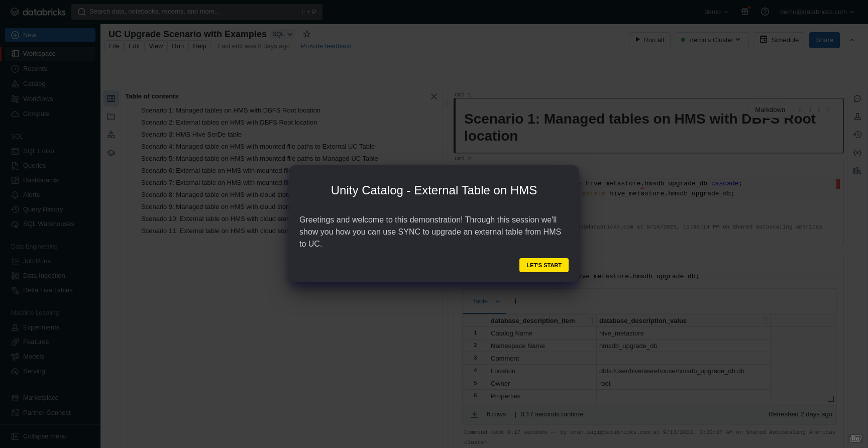This screenshot has height=448, width=868.
Task: Open Data Ingestion in sidebar
Action: [50, 276]
